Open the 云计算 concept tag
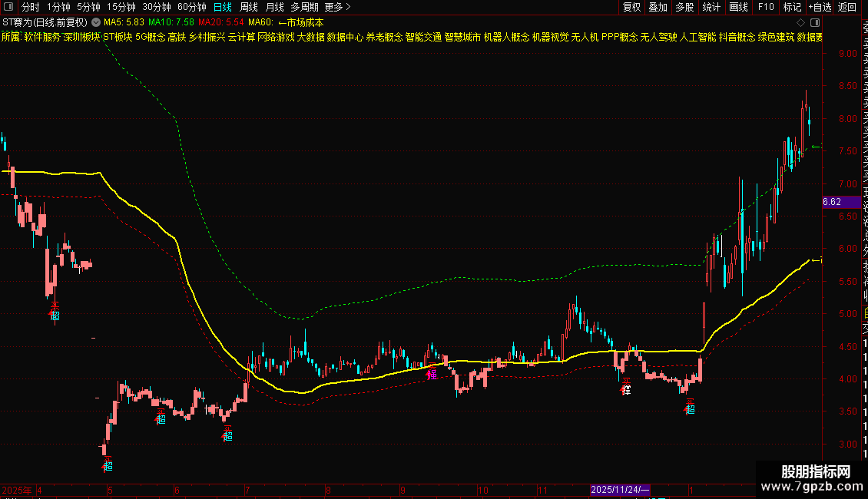Screen dimensions: 868x499 click(x=241, y=37)
